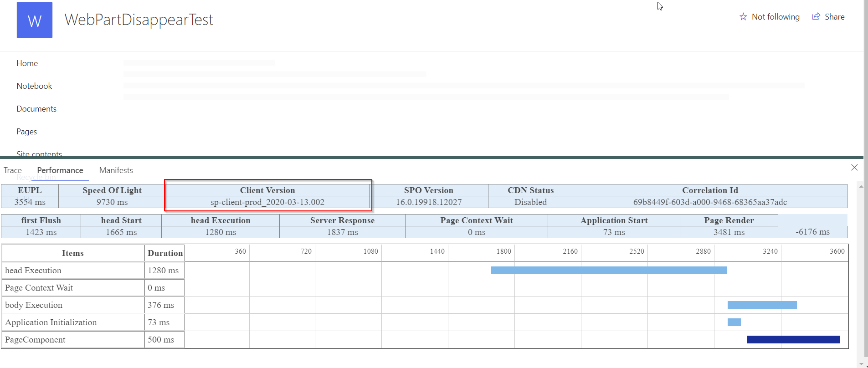Click the panel scrollbar down arrow

[x=861, y=364]
